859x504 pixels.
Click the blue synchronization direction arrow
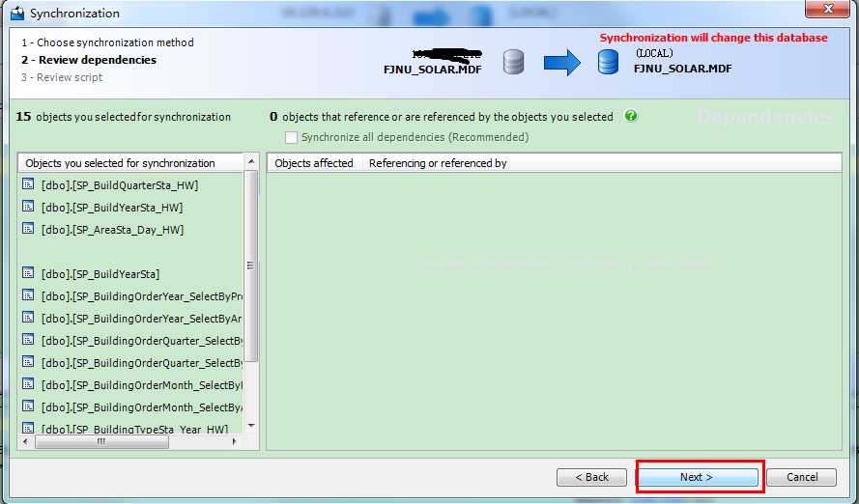[x=562, y=63]
